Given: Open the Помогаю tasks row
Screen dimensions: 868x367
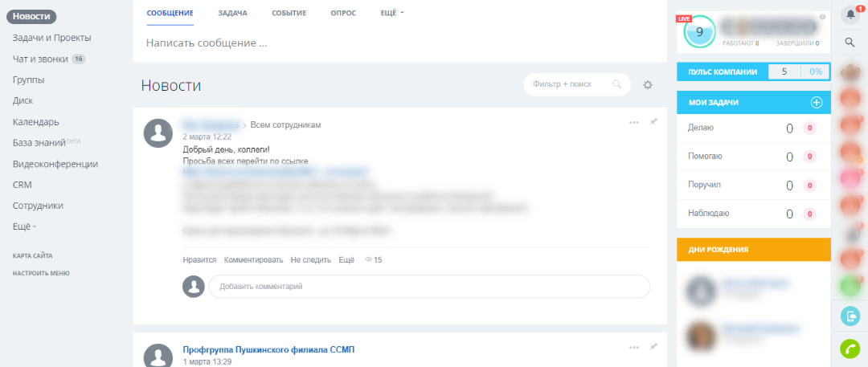Looking at the screenshot, I should pos(753,157).
